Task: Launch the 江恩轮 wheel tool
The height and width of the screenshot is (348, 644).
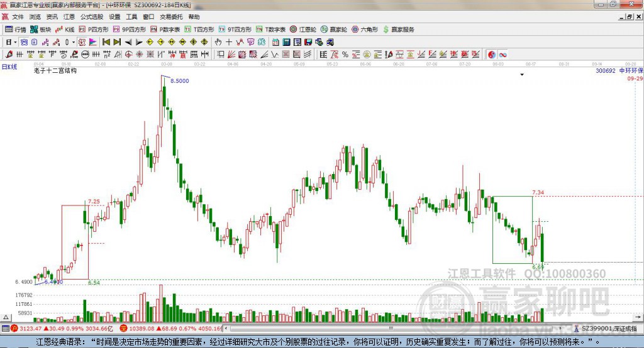Action: point(303,30)
